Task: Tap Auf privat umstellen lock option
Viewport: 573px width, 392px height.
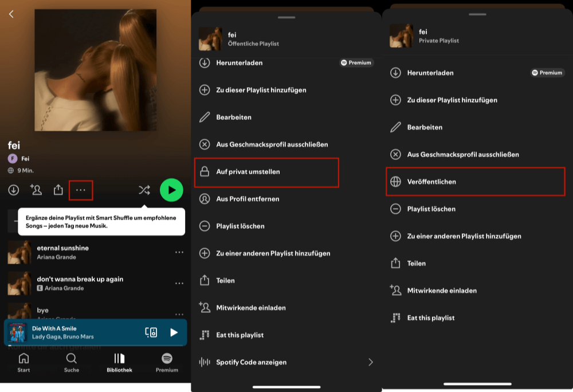Action: [x=267, y=172]
